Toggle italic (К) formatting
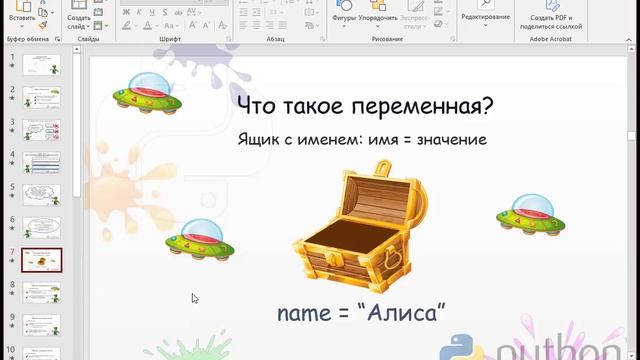Screen dimensions: 640x360 [x=139, y=12]
